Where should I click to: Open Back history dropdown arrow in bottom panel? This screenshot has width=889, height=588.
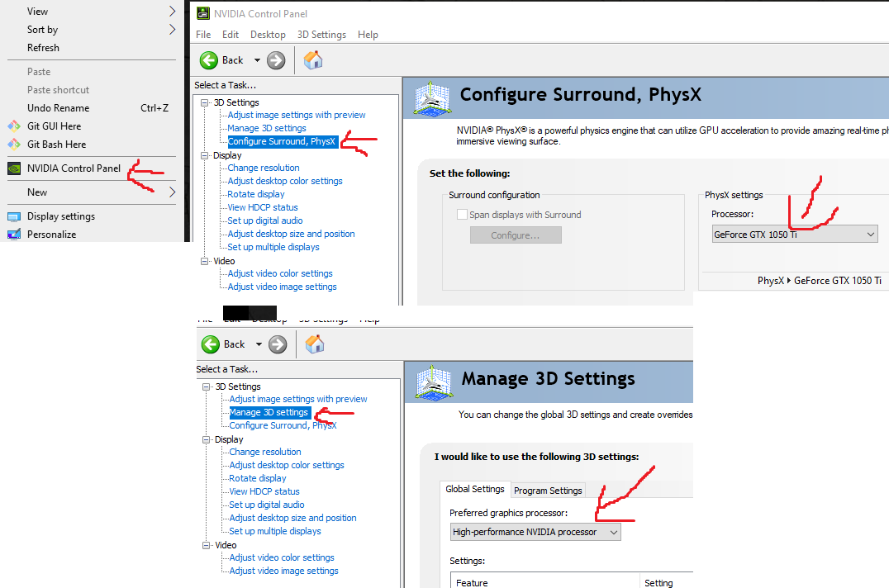259,344
